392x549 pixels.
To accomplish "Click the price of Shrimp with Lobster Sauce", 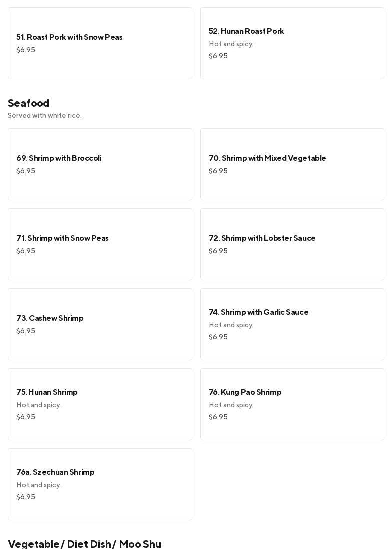I will [x=218, y=251].
